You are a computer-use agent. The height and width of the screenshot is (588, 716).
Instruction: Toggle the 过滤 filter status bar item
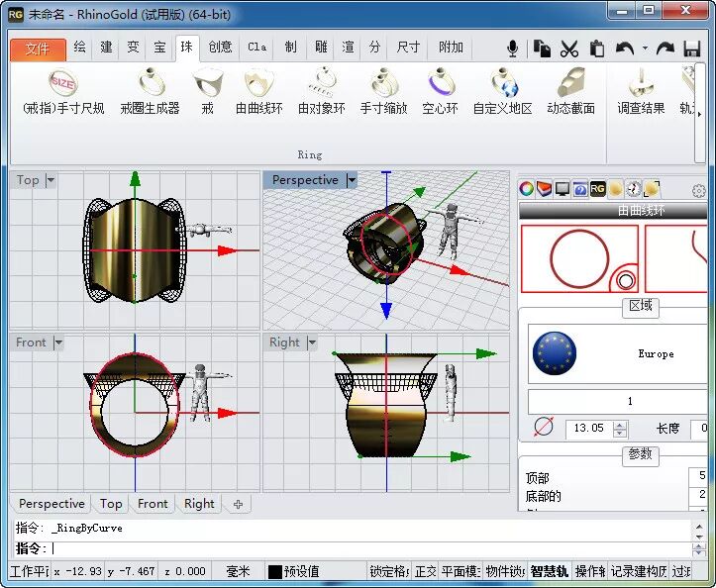[x=681, y=571]
